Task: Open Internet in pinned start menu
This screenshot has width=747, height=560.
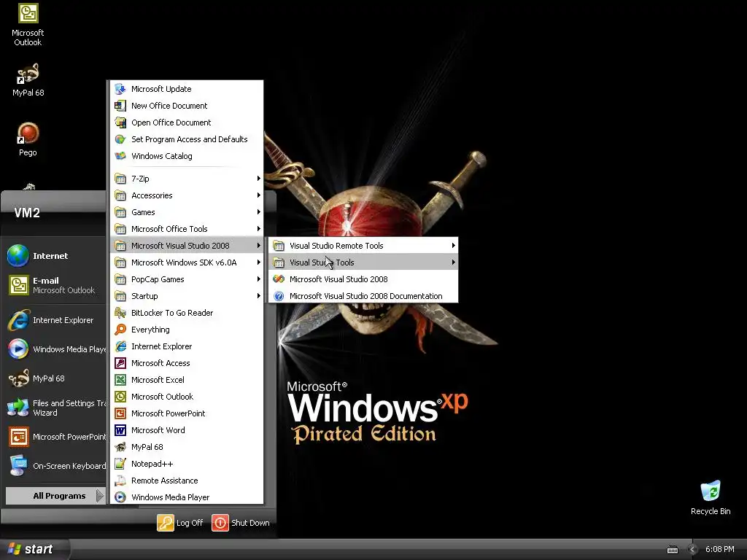Action: click(x=53, y=256)
